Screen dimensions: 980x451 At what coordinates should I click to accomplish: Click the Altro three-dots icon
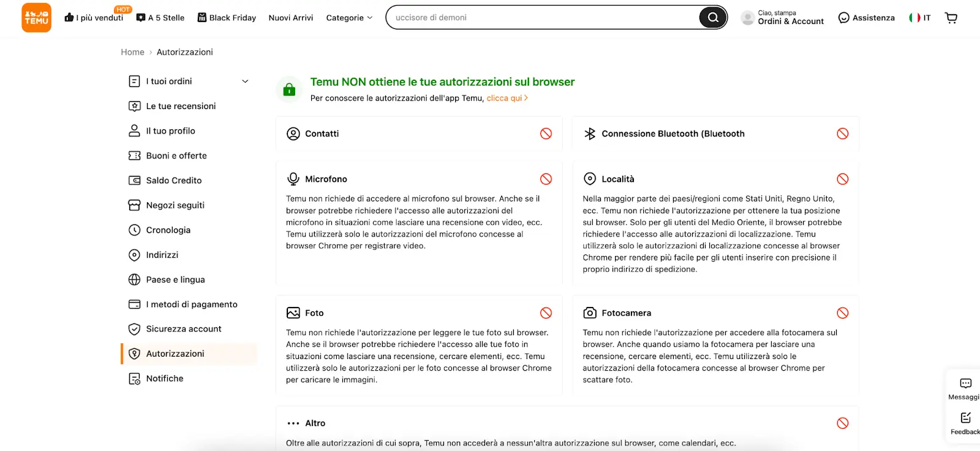tap(293, 423)
